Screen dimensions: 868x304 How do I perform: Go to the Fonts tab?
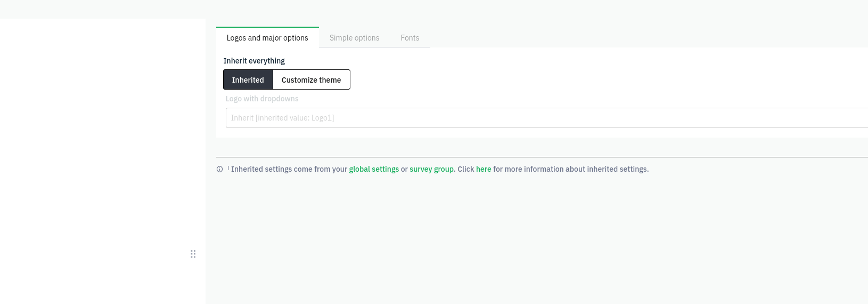pyautogui.click(x=410, y=38)
